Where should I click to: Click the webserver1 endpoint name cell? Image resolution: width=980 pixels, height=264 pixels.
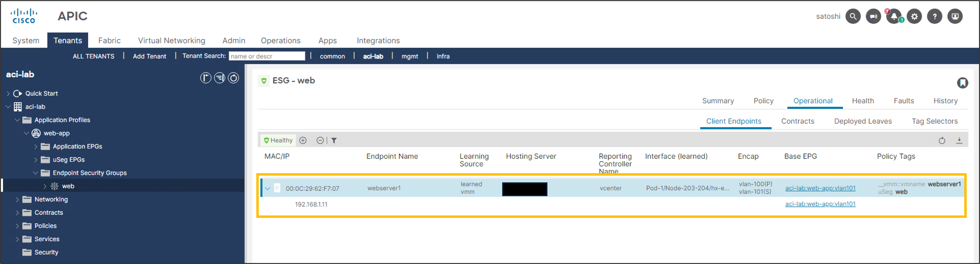pyautogui.click(x=384, y=188)
